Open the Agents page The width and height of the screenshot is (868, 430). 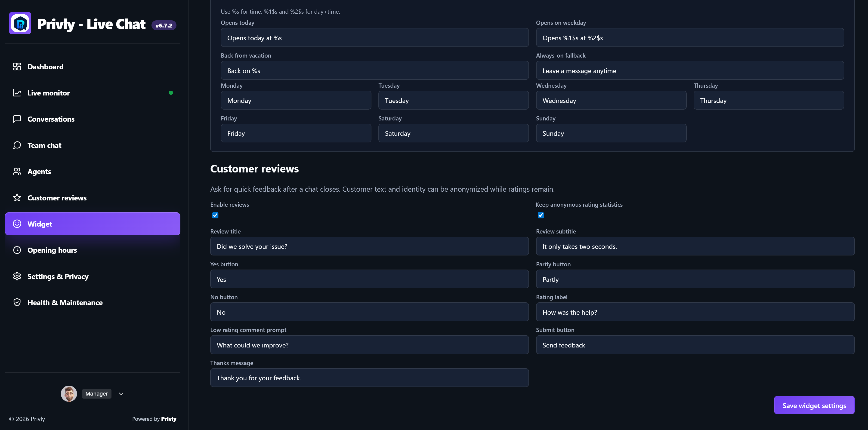click(x=93, y=171)
